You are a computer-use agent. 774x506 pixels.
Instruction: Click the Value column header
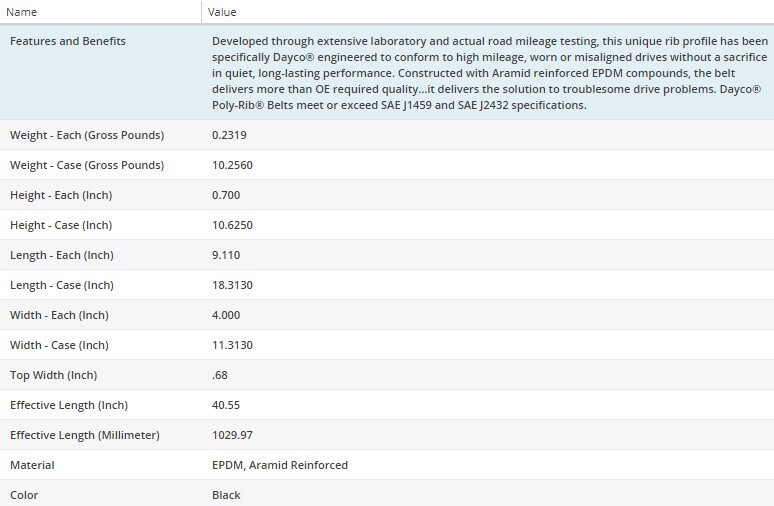tap(221, 12)
